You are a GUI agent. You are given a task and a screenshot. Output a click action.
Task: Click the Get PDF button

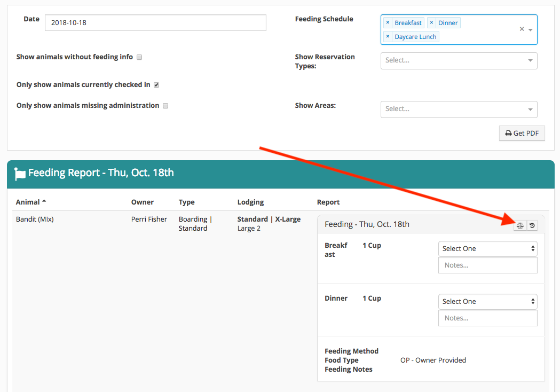pyautogui.click(x=522, y=134)
